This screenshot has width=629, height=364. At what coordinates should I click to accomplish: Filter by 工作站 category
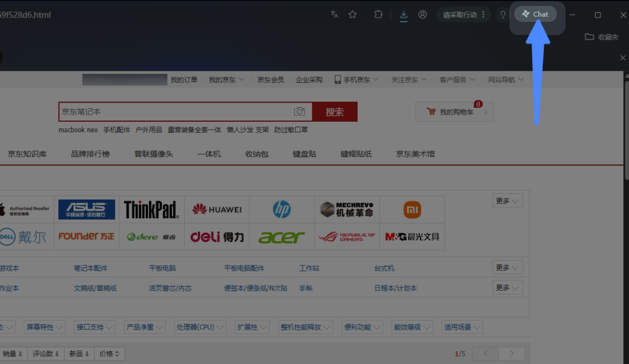coord(309,268)
